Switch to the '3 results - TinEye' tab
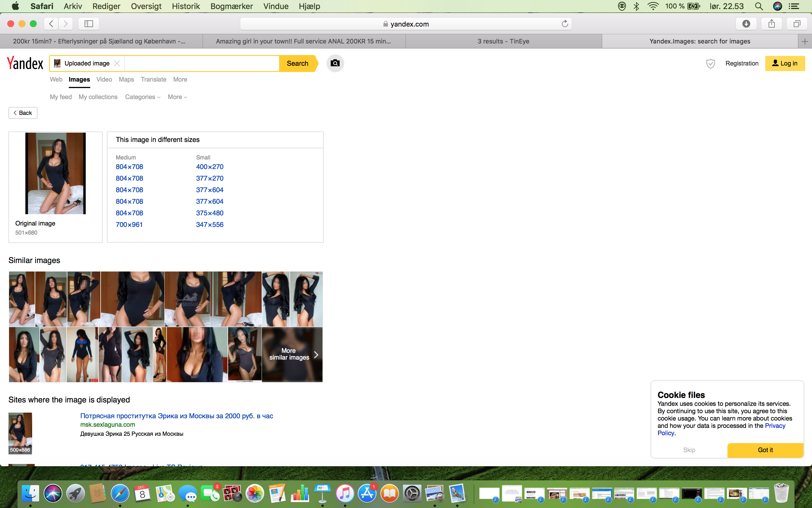The image size is (812, 508). (503, 41)
